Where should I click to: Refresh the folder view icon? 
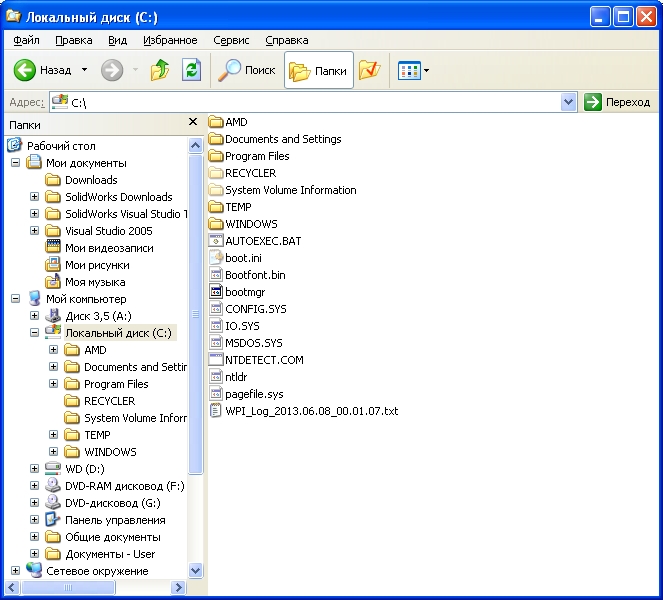tap(191, 70)
